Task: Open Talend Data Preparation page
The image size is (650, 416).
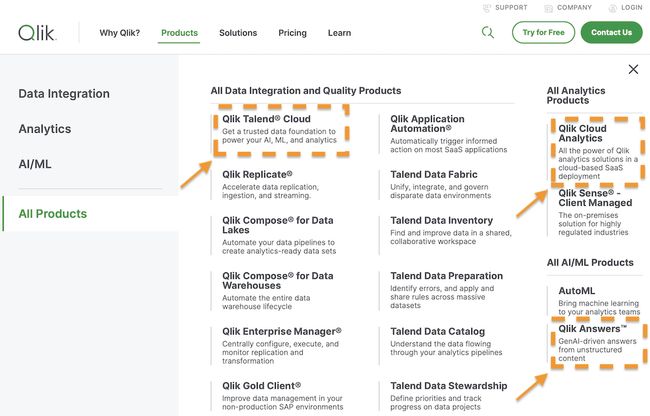Action: [446, 276]
